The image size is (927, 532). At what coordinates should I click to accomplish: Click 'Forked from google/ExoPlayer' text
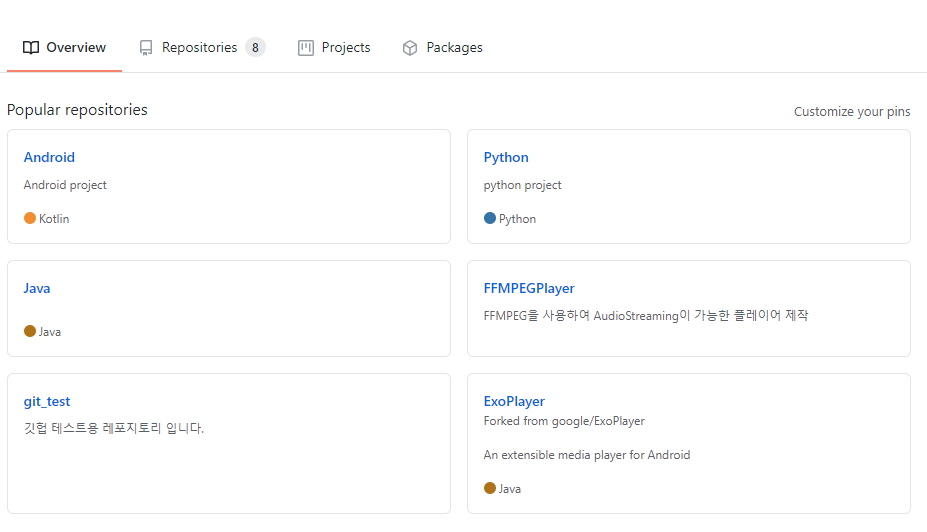point(564,421)
